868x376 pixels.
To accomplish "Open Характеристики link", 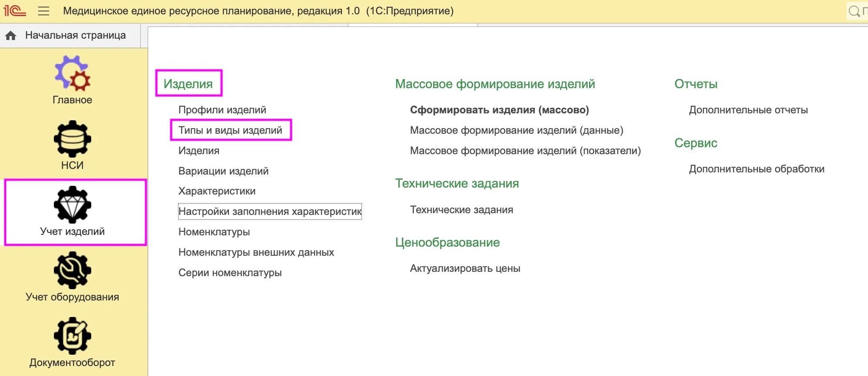I will pos(217,191).
